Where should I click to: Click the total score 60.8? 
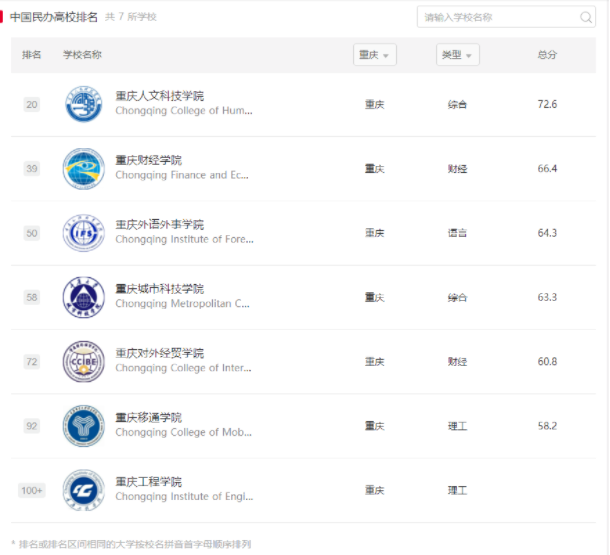coord(547,362)
